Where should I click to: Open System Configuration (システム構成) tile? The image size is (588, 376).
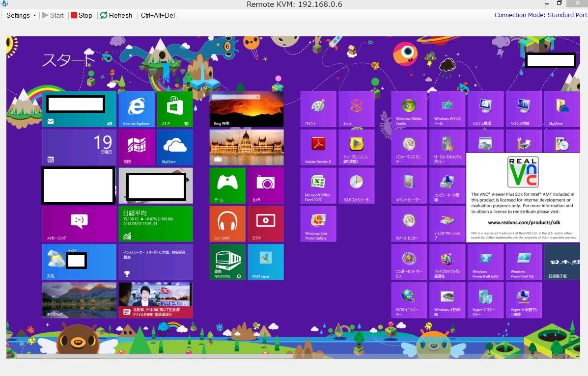tap(486, 109)
